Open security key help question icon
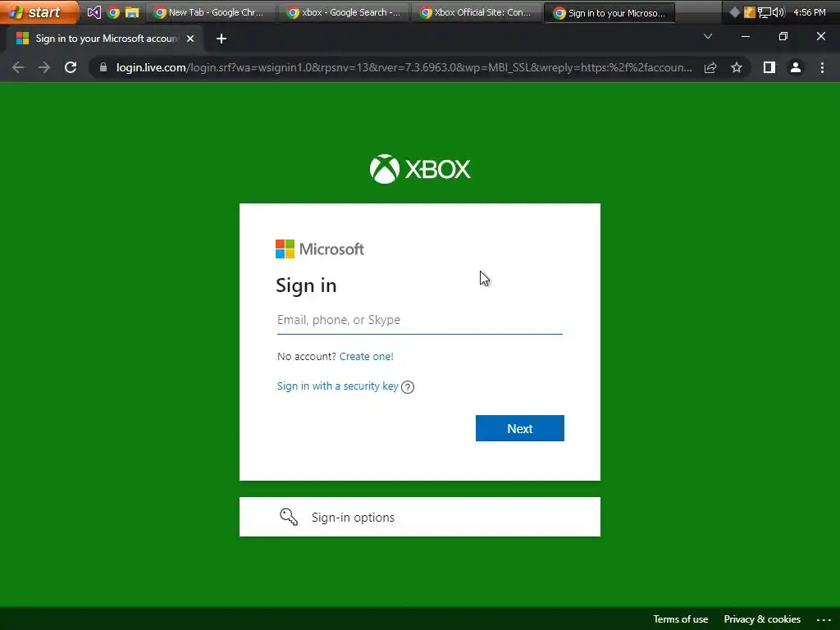Image resolution: width=840 pixels, height=630 pixels. click(x=408, y=387)
